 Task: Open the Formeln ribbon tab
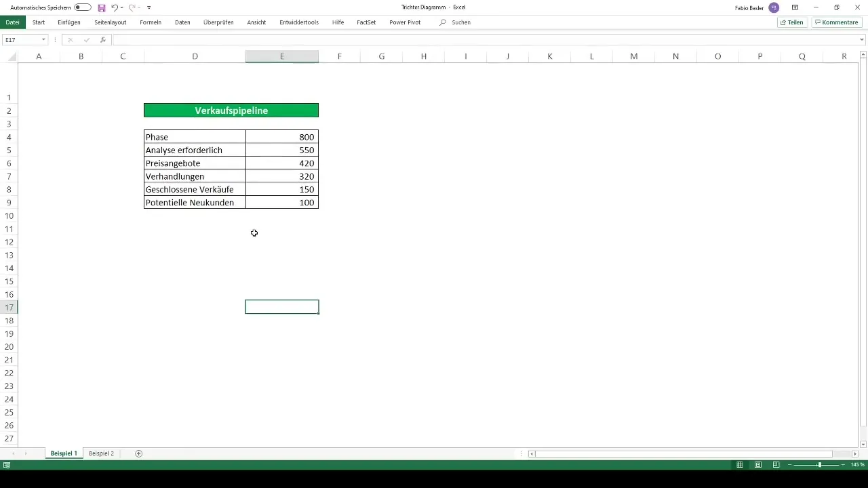coord(151,22)
